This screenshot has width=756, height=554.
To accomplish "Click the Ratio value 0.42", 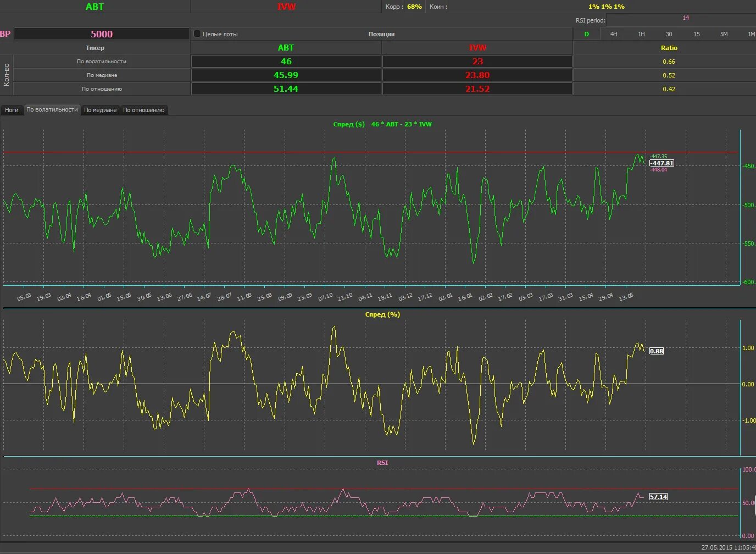I will [669, 89].
